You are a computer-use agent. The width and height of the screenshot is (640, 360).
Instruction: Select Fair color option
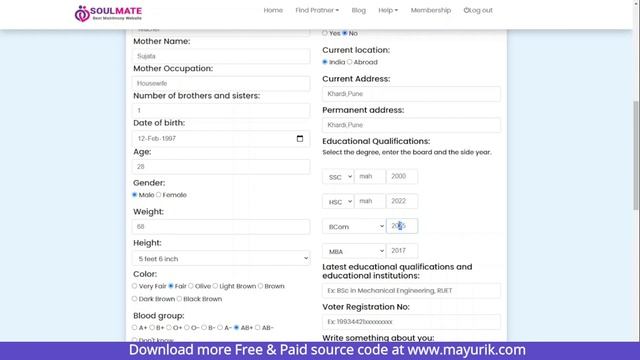[x=171, y=286]
